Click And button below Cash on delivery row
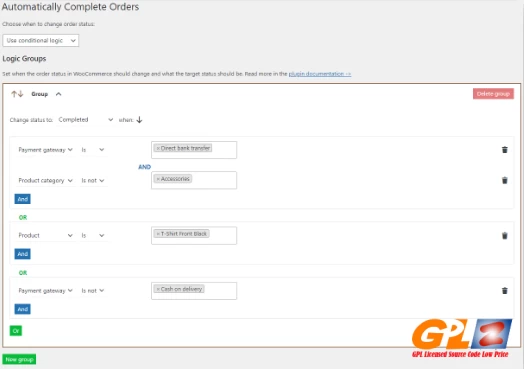 [x=22, y=309]
